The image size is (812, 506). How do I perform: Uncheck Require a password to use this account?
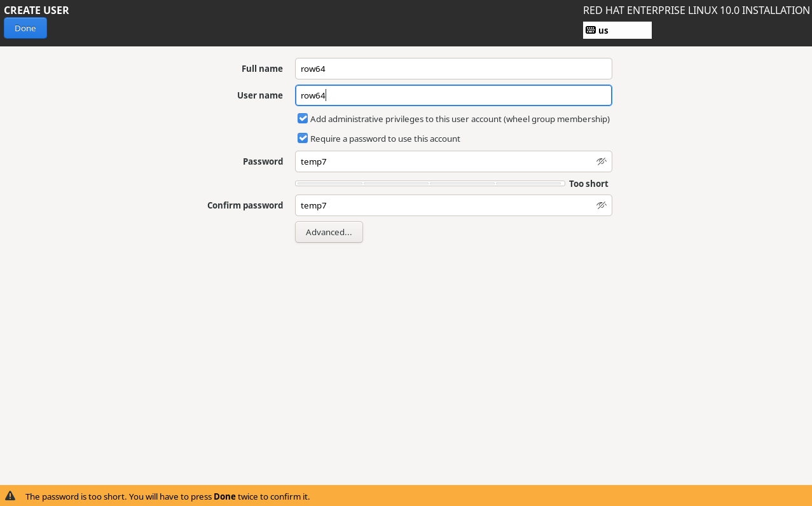click(x=303, y=138)
